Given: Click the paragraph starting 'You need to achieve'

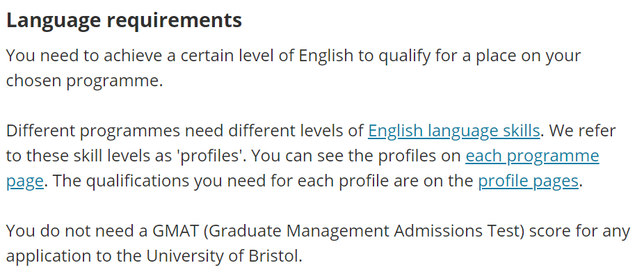Looking at the screenshot, I should (x=293, y=67).
